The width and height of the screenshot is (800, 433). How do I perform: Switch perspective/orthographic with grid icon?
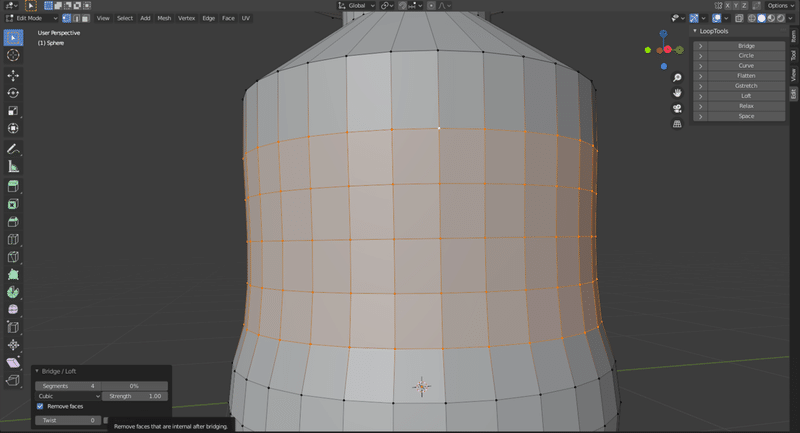point(677,124)
